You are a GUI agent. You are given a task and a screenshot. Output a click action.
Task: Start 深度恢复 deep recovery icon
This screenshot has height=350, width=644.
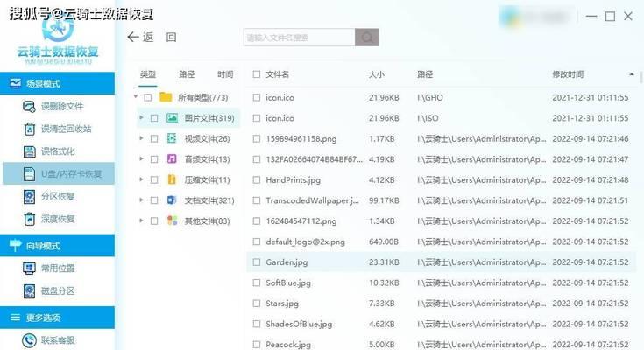tap(29, 219)
